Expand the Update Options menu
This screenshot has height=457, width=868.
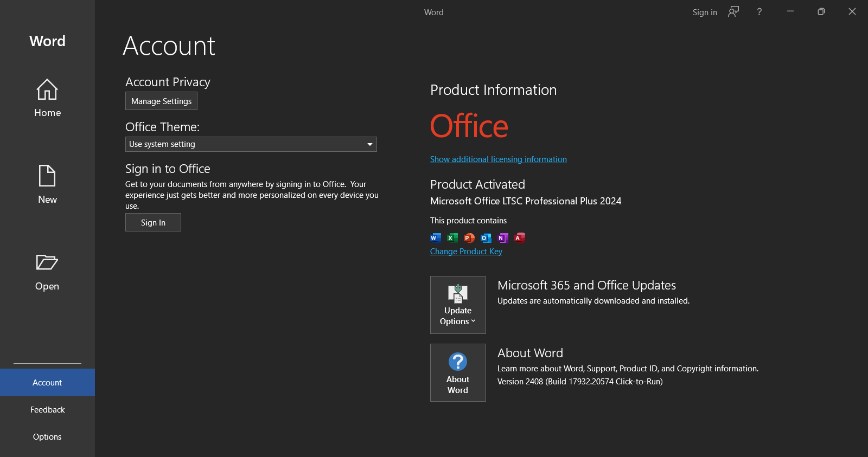[x=458, y=305]
